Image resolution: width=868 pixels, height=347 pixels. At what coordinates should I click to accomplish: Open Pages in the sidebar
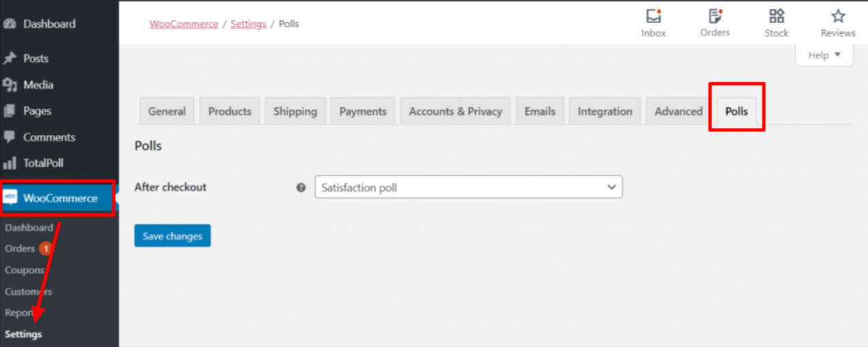point(37,111)
